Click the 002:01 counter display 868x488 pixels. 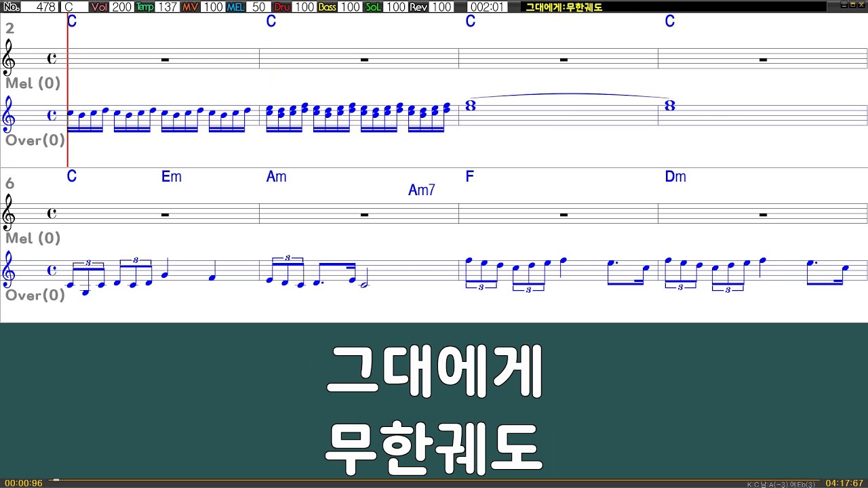click(487, 7)
